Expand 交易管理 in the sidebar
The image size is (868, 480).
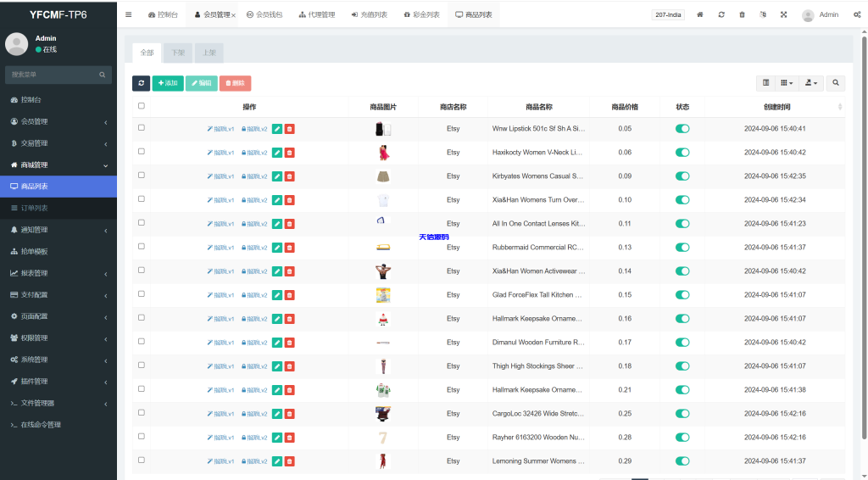(58, 142)
